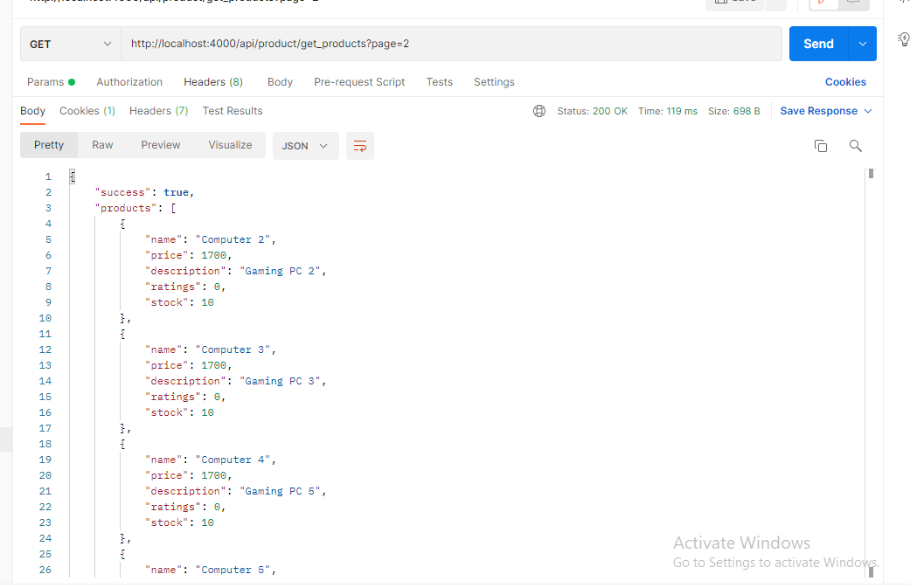Click the "Computer 2" value
Screen dimensions: 910x588
233,239
